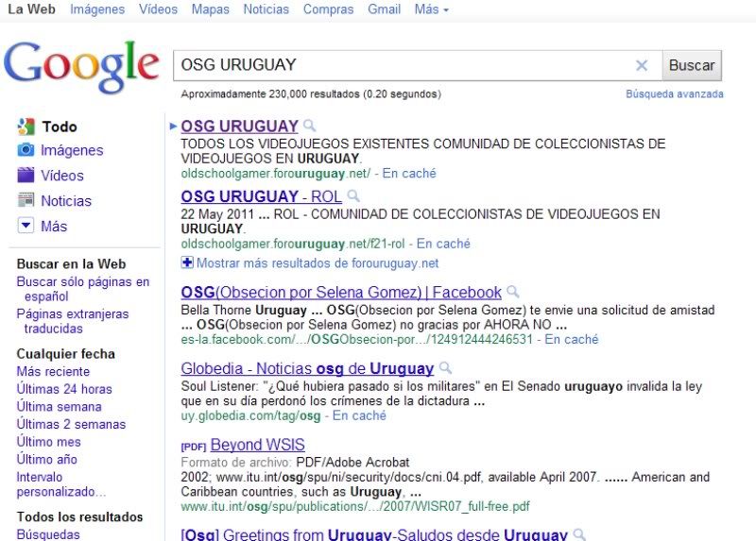Click the www.itu.int WISR07_full-free.pdf URL
Image resolution: width=756 pixels, height=541 pixels.
click(355, 506)
